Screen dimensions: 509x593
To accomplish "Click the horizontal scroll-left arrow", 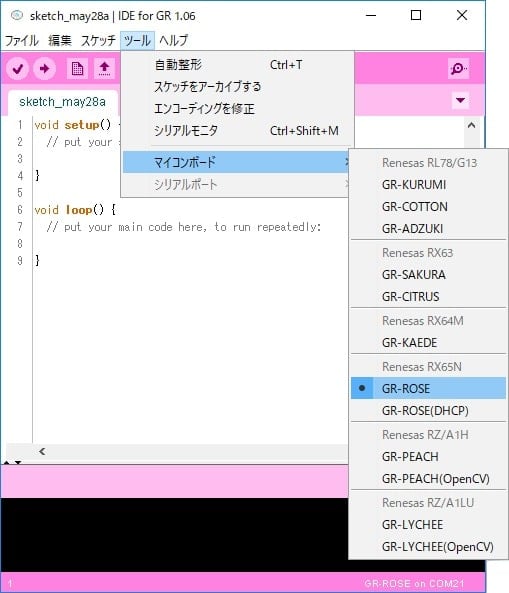I will [x=42, y=451].
